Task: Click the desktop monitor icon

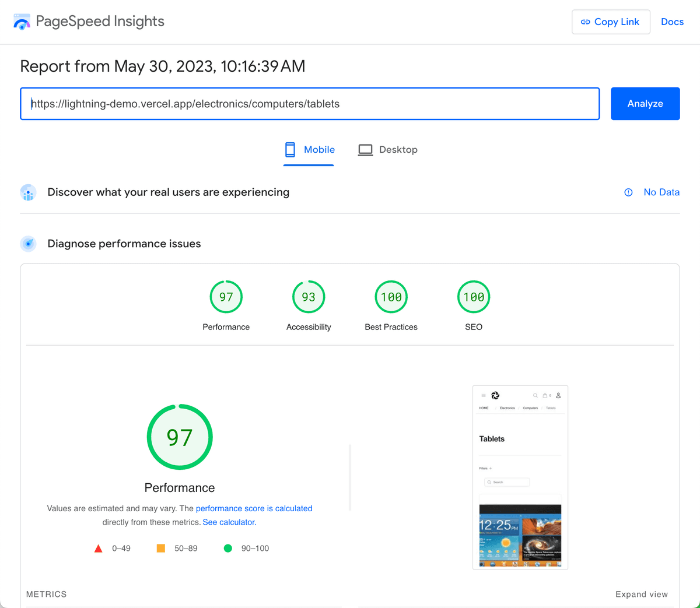Action: click(365, 150)
